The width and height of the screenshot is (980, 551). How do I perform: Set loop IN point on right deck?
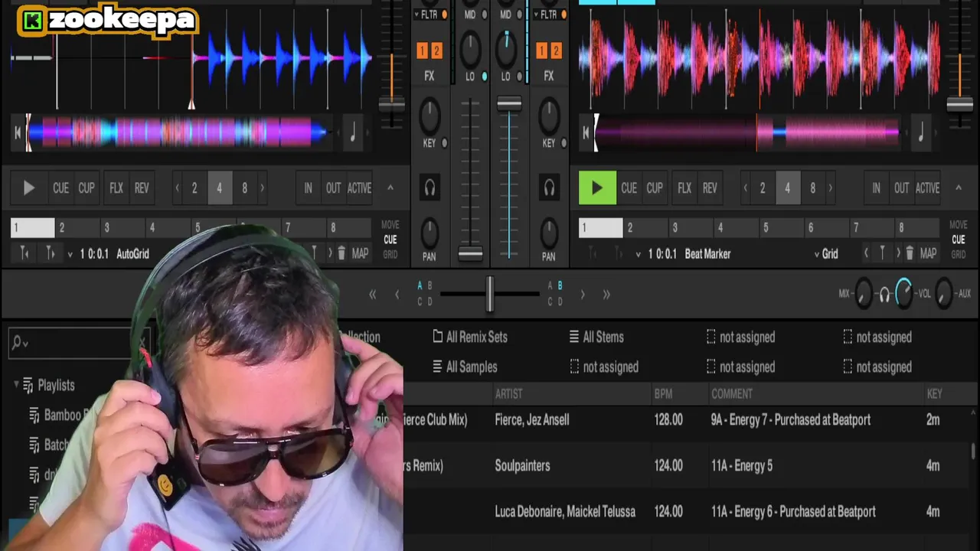[x=876, y=188]
